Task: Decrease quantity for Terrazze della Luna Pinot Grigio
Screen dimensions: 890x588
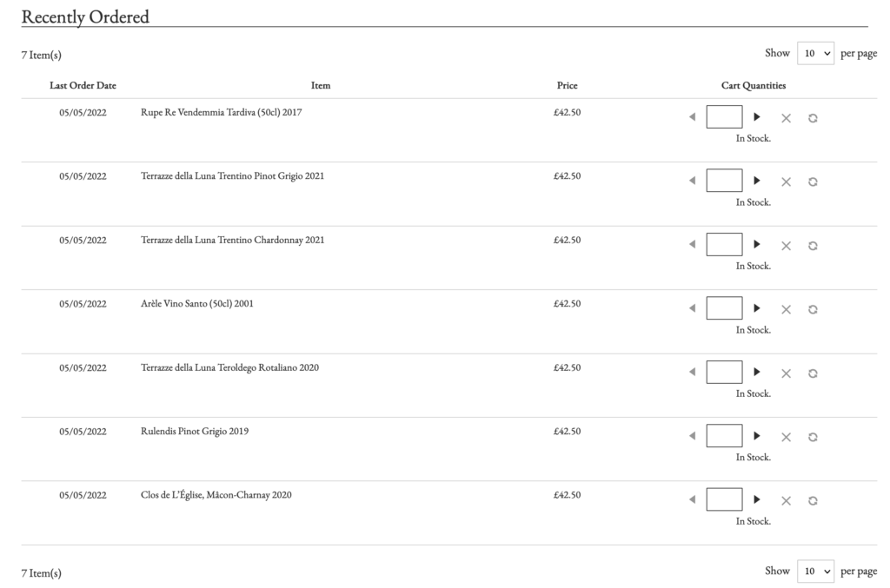Action: point(692,181)
